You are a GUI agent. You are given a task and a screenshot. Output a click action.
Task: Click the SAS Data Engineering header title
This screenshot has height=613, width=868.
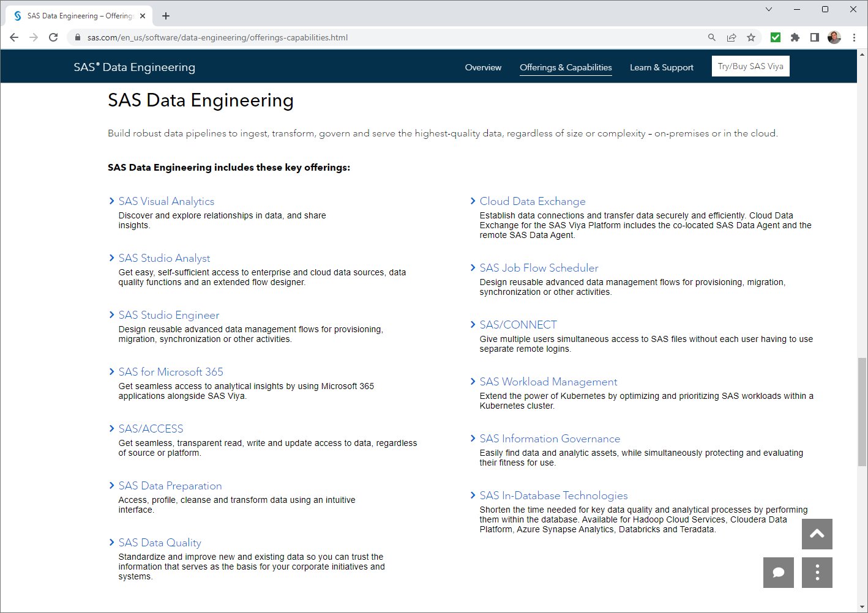pos(135,67)
